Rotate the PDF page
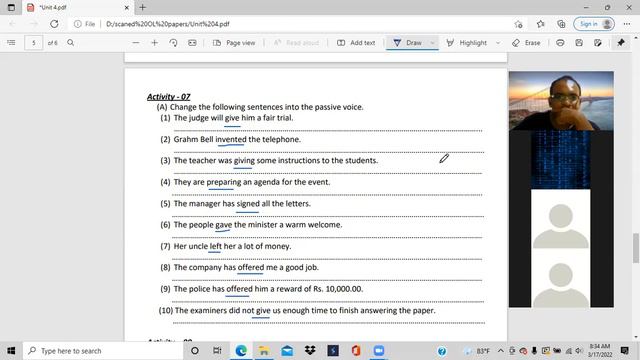The height and width of the screenshot is (360, 640). point(173,42)
